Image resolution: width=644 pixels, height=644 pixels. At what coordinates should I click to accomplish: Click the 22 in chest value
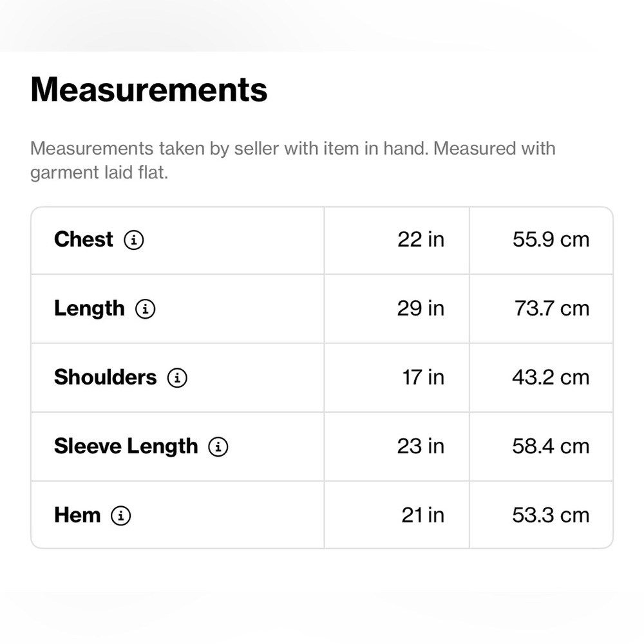[421, 240]
